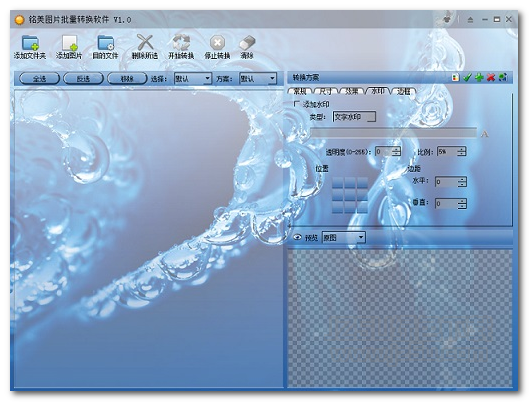Screen dimensions: 529x402
Task: Switch to the 水印 tab
Action: pos(378,91)
